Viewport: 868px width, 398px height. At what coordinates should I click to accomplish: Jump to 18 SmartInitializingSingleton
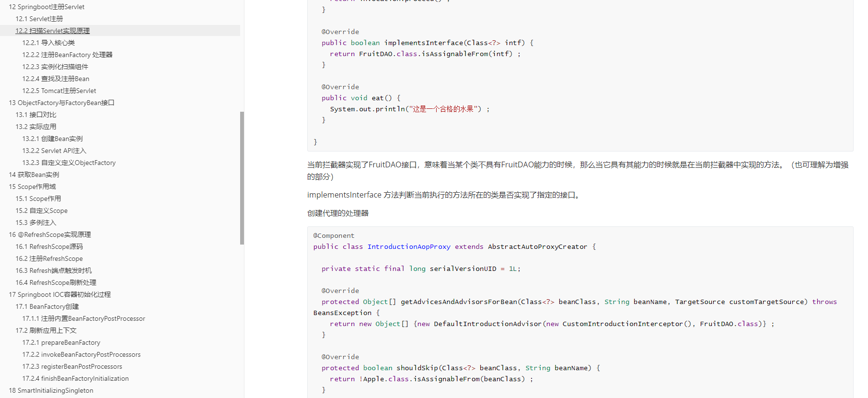pyautogui.click(x=51, y=390)
